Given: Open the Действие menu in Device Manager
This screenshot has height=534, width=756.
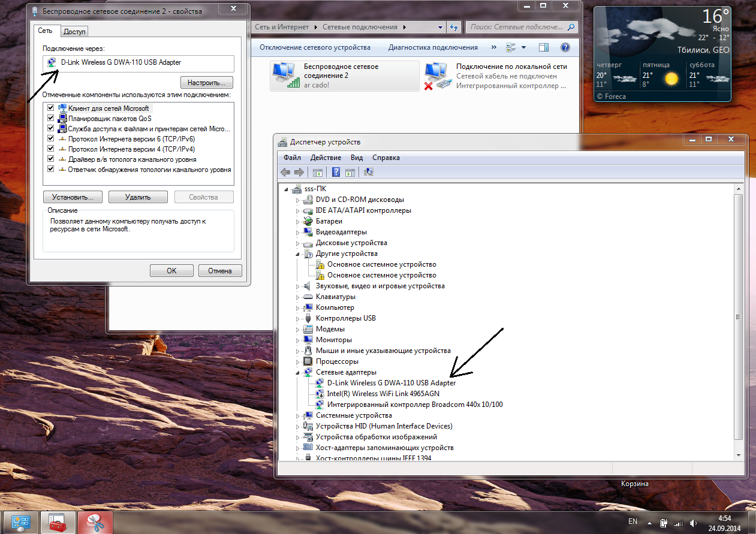Looking at the screenshot, I should [326, 158].
